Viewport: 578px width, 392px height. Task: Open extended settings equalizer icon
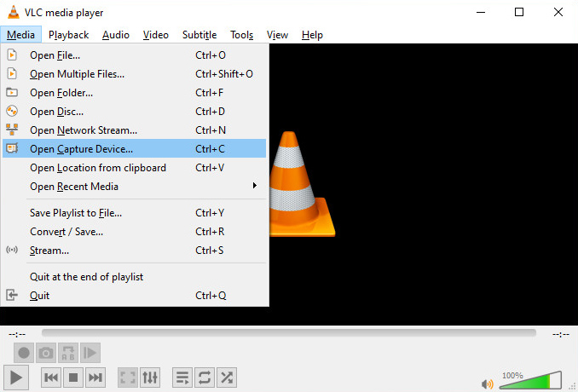tap(150, 378)
